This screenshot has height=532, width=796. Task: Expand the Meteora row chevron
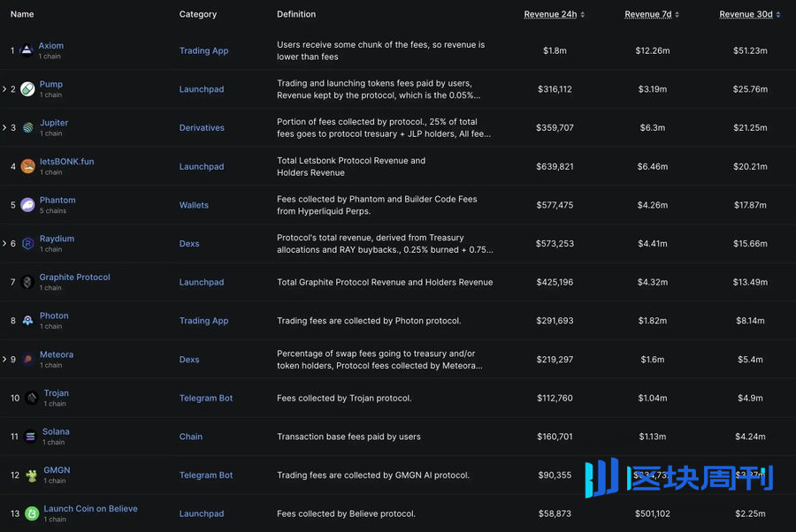coord(4,359)
